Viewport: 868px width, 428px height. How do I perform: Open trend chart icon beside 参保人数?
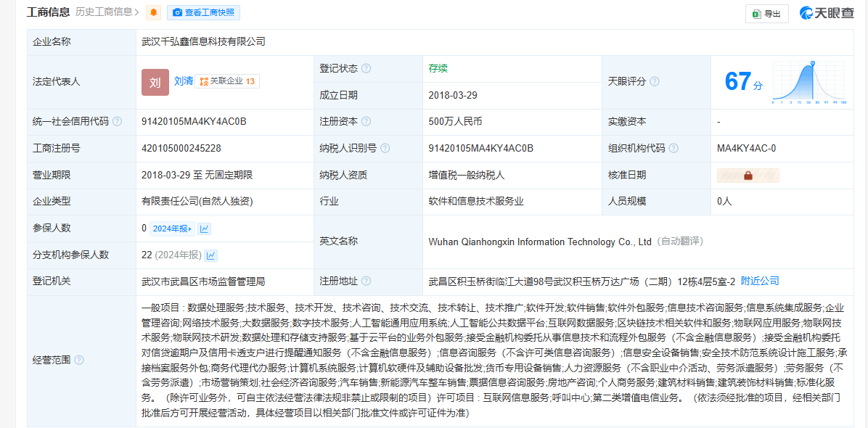(205, 229)
